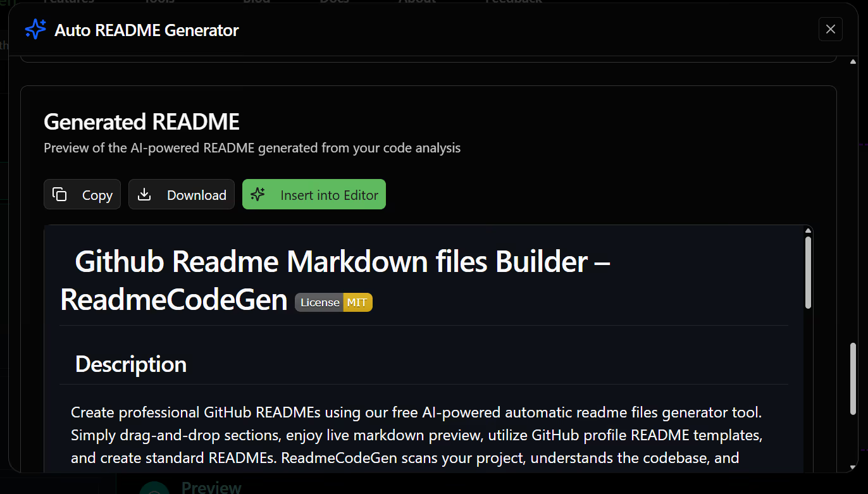Screen dimensions: 868x494
Task: Click the MIT license badge
Action: [333, 302]
